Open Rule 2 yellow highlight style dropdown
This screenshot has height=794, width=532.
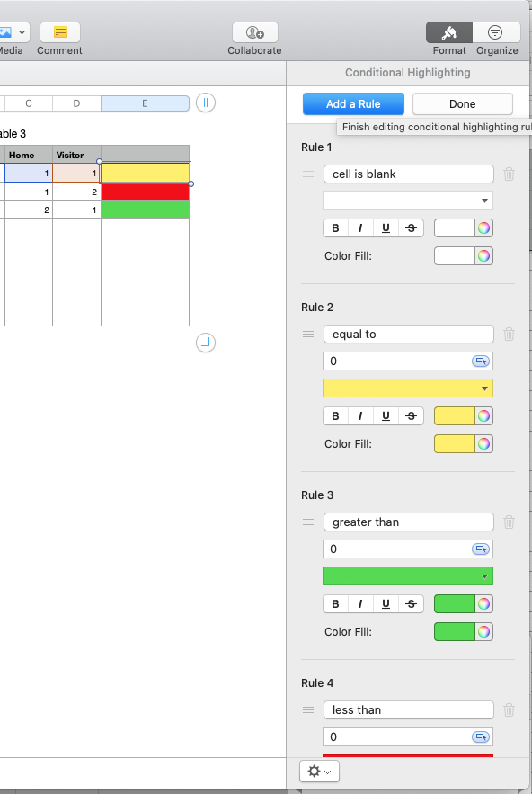coord(407,388)
